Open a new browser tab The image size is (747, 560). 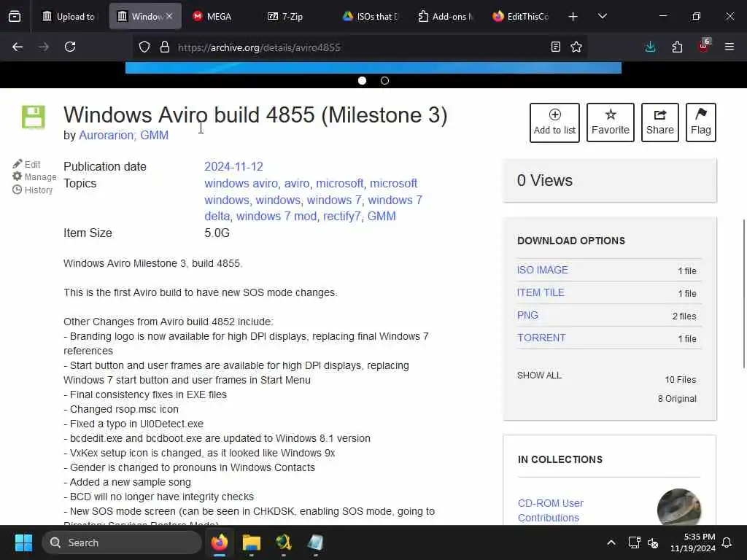point(573,17)
